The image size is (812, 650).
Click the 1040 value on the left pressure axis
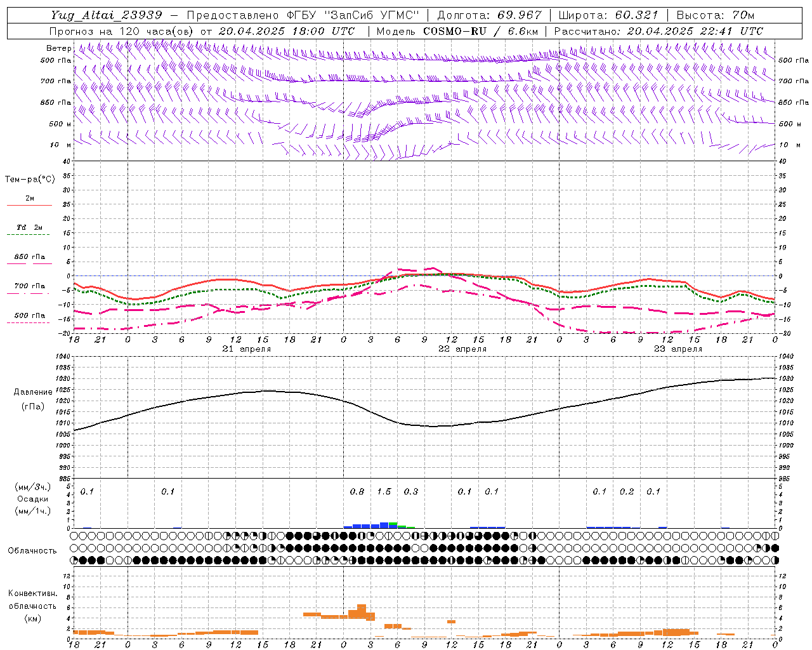tap(64, 357)
